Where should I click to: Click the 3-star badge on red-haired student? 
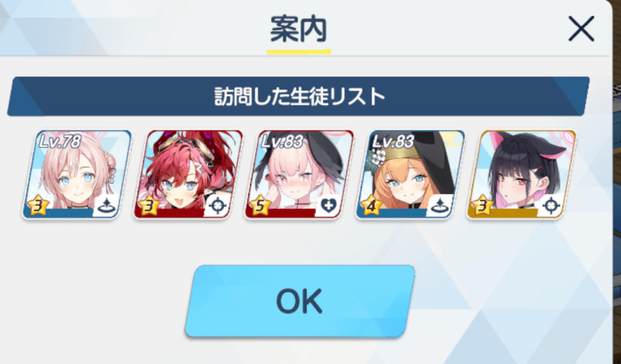coord(149,206)
